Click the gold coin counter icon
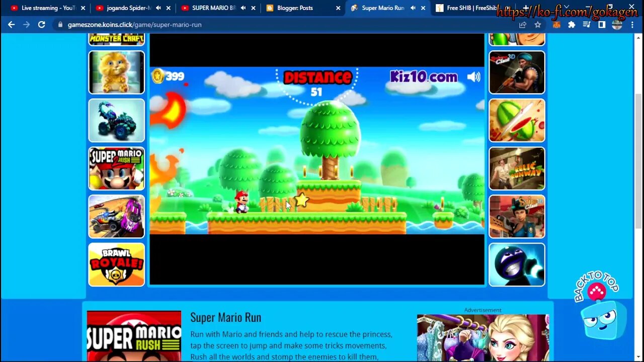 [x=158, y=76]
